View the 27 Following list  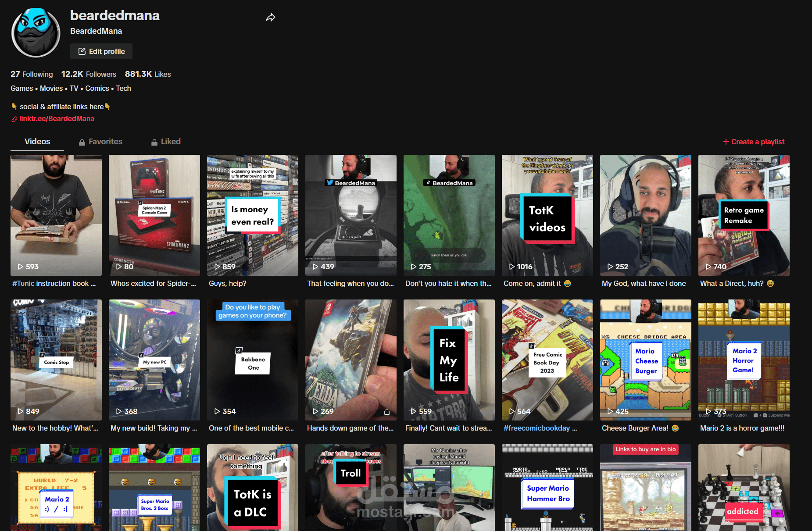[32, 74]
